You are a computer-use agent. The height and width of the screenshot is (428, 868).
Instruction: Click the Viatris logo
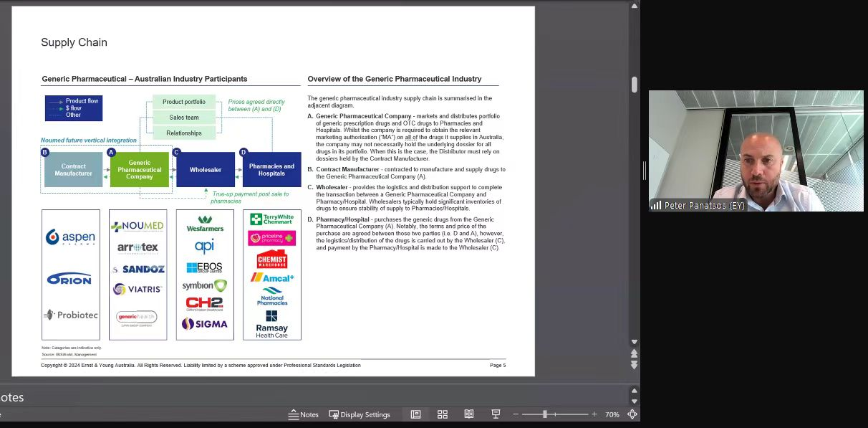pyautogui.click(x=138, y=289)
